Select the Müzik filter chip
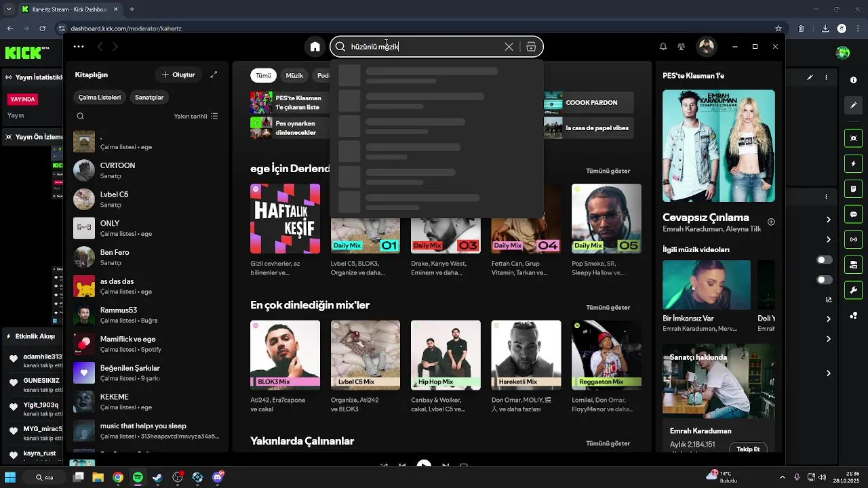 point(294,75)
